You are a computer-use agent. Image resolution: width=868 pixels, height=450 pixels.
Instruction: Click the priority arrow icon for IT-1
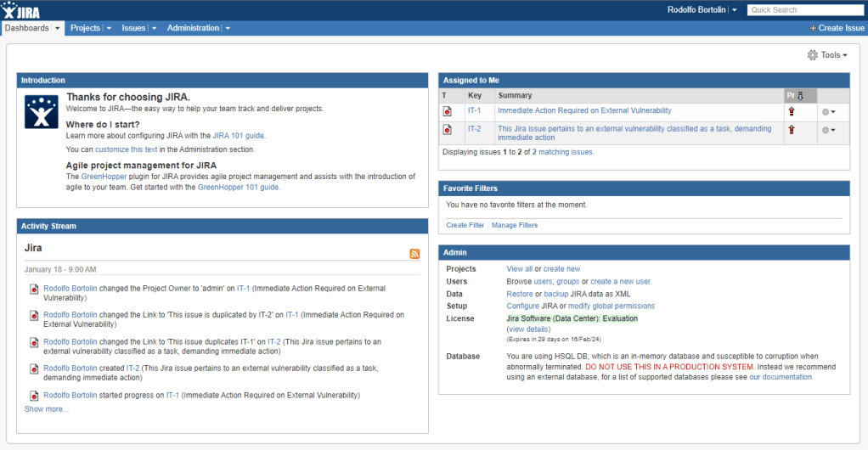(x=792, y=111)
